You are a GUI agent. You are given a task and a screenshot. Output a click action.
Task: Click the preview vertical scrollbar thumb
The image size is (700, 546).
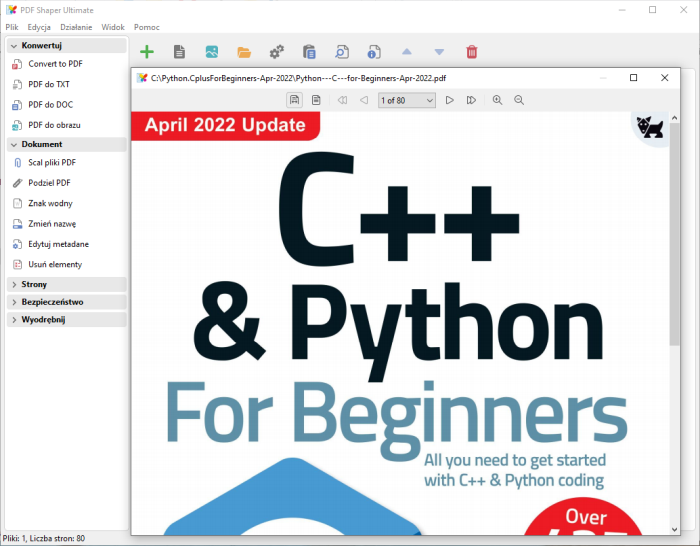pos(675,234)
